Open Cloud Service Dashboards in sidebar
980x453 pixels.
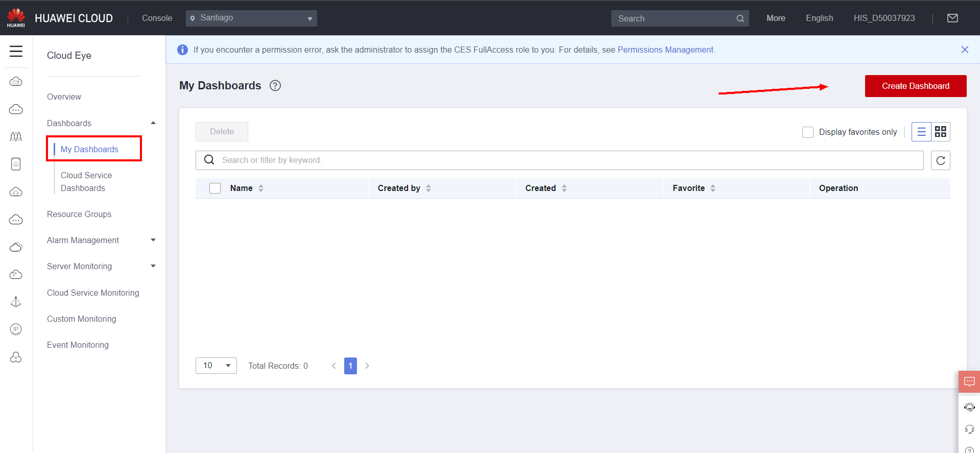point(86,181)
